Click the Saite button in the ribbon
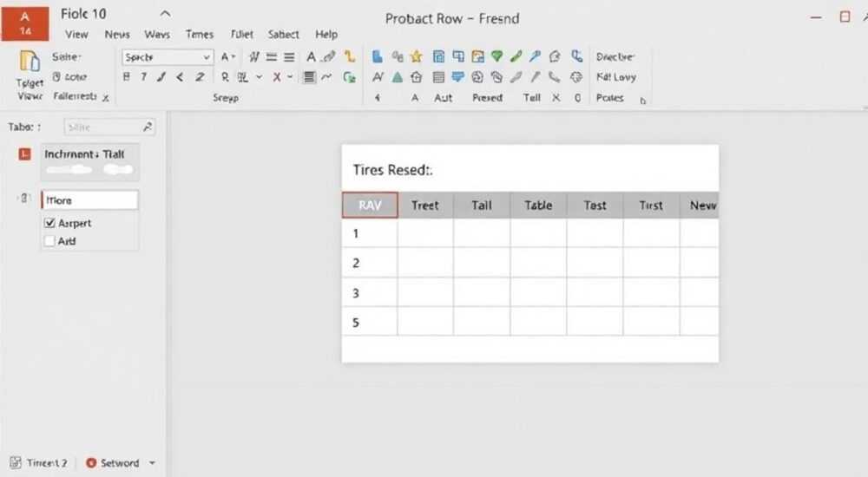 coord(67,56)
